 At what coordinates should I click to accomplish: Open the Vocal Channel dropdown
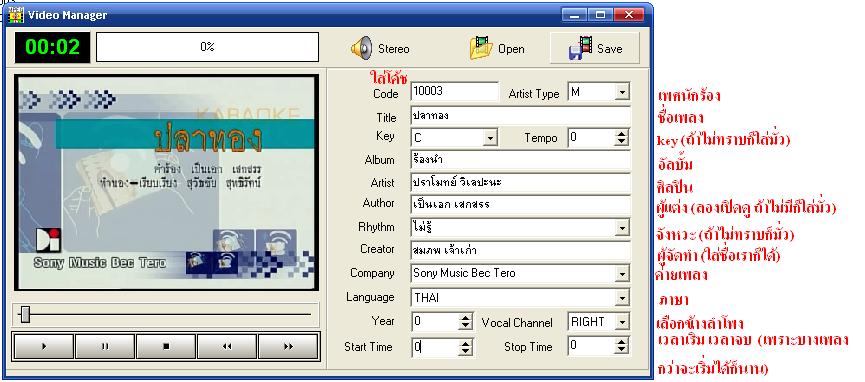point(622,322)
